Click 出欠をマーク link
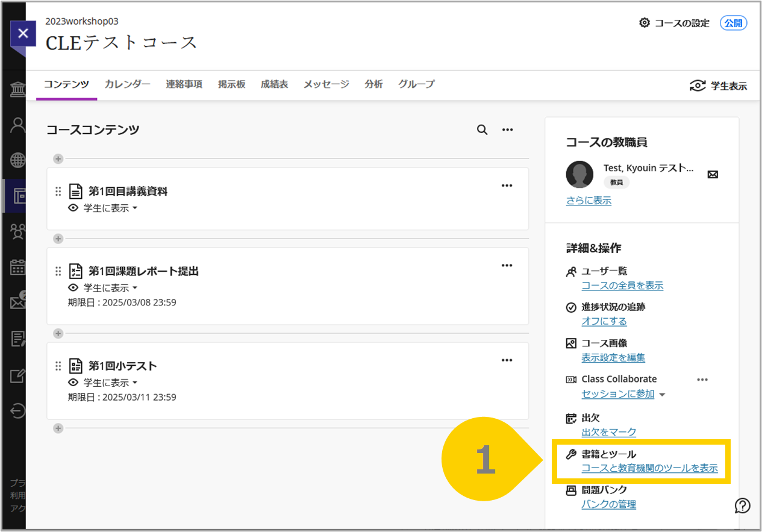The width and height of the screenshot is (762, 532). pos(608,432)
